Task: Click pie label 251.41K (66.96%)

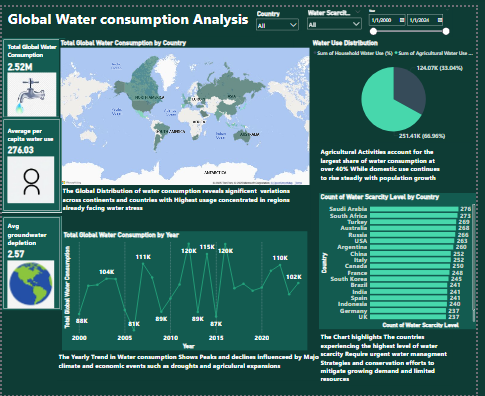Action: point(422,136)
